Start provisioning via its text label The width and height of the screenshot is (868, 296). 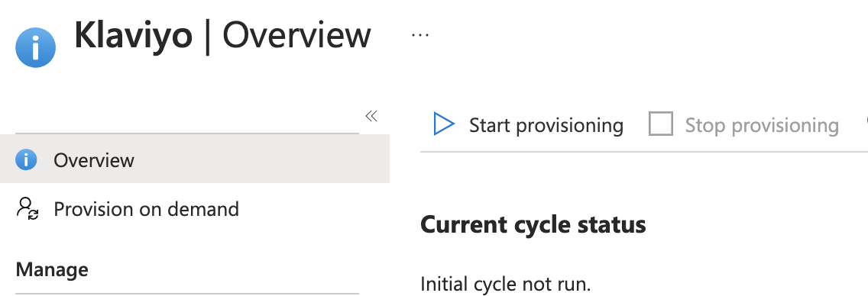click(546, 125)
